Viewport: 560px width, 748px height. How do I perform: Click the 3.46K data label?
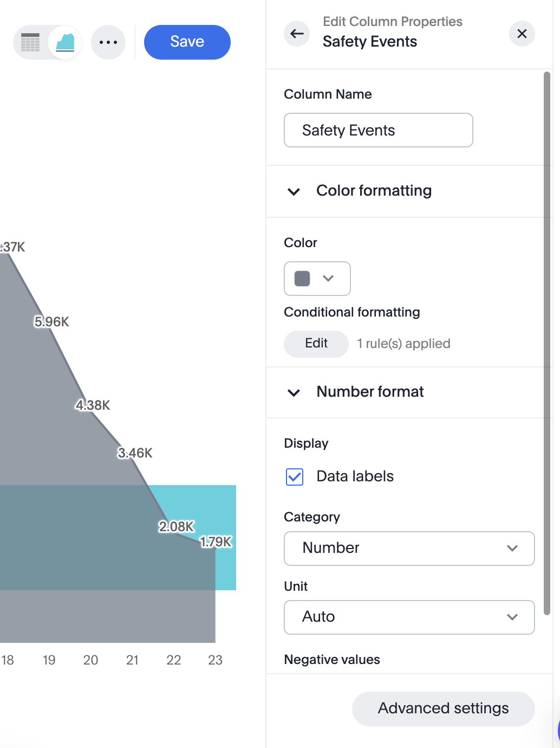coord(135,453)
